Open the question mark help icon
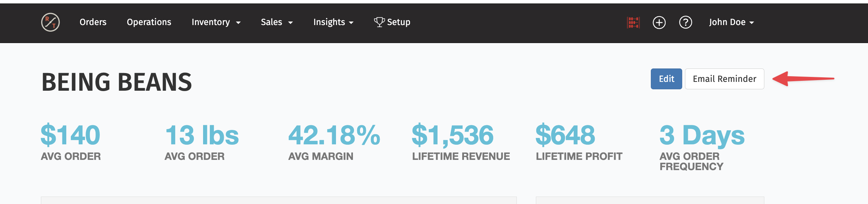 click(x=685, y=22)
